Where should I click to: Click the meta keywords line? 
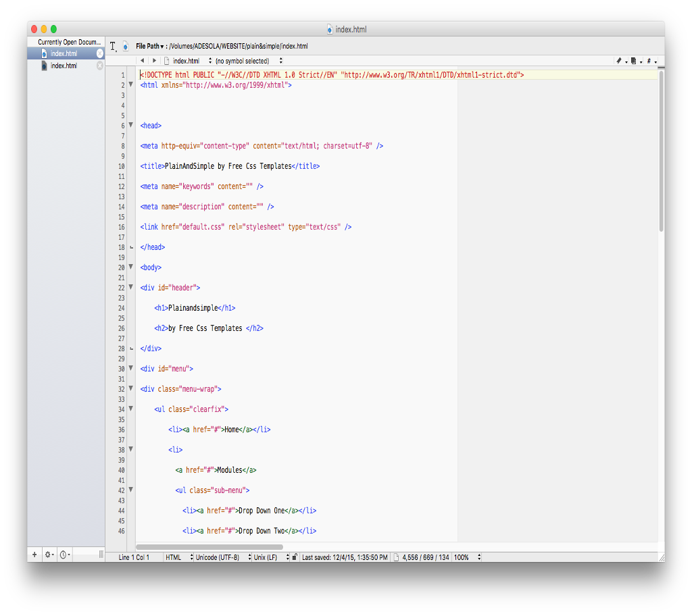[x=201, y=186]
